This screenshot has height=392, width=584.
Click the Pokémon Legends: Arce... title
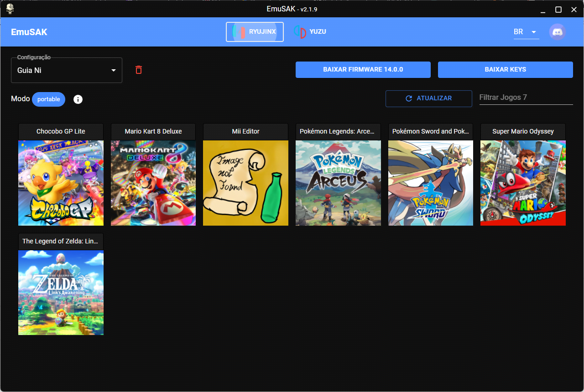click(x=338, y=131)
